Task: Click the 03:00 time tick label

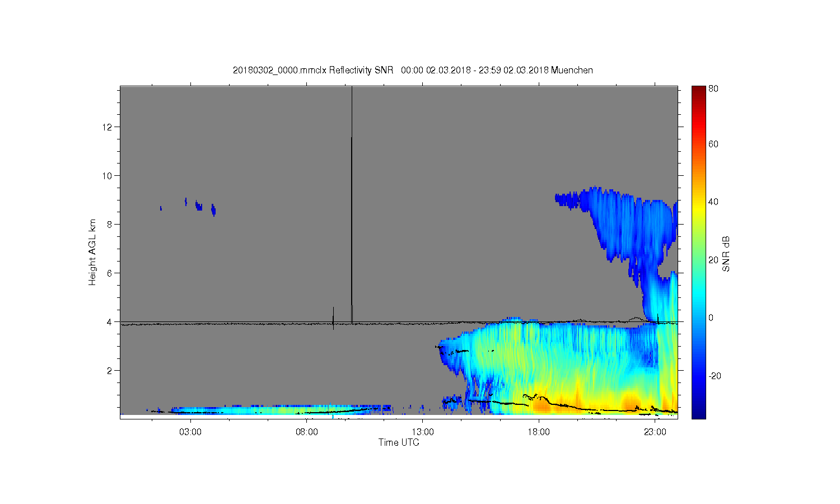Action: click(190, 432)
